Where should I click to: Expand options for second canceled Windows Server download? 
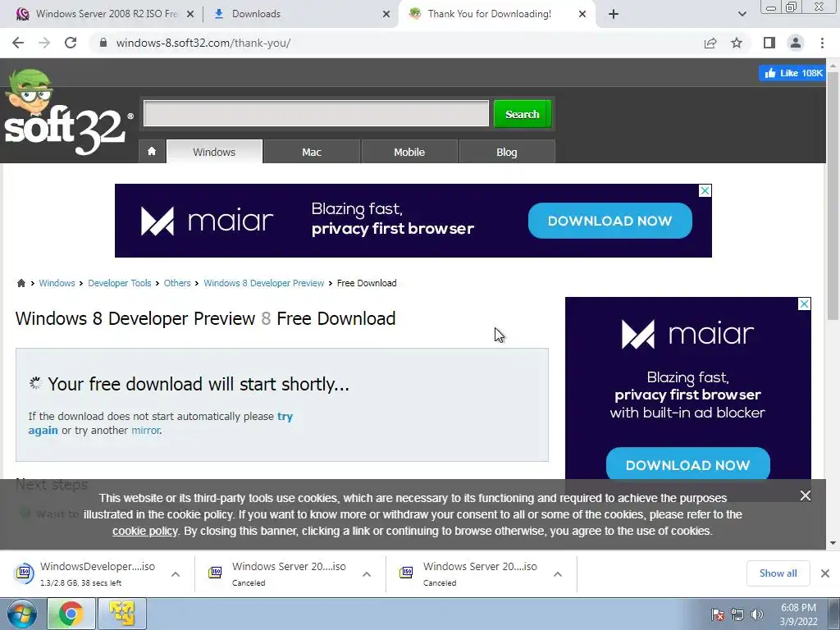point(558,573)
